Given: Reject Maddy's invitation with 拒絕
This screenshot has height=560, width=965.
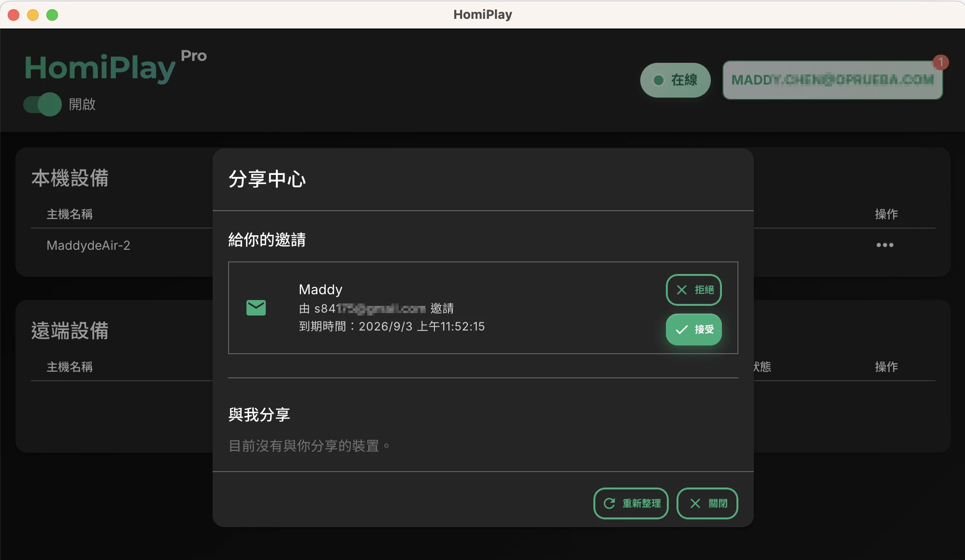Looking at the screenshot, I should (x=693, y=290).
